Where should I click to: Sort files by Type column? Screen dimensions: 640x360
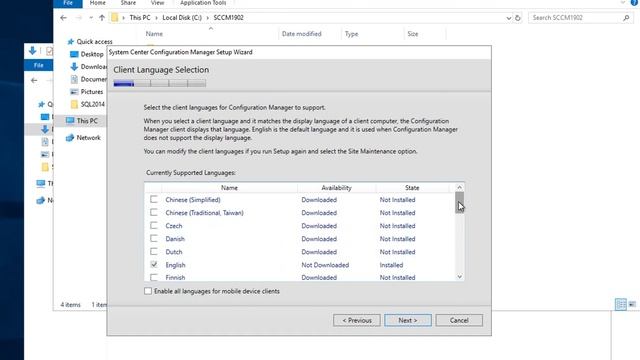coord(351,34)
